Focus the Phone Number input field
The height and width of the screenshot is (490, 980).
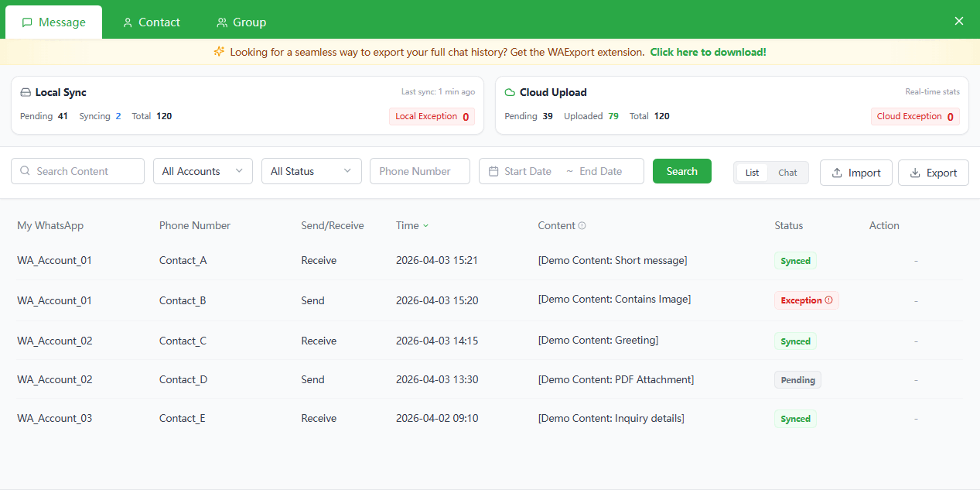(419, 171)
